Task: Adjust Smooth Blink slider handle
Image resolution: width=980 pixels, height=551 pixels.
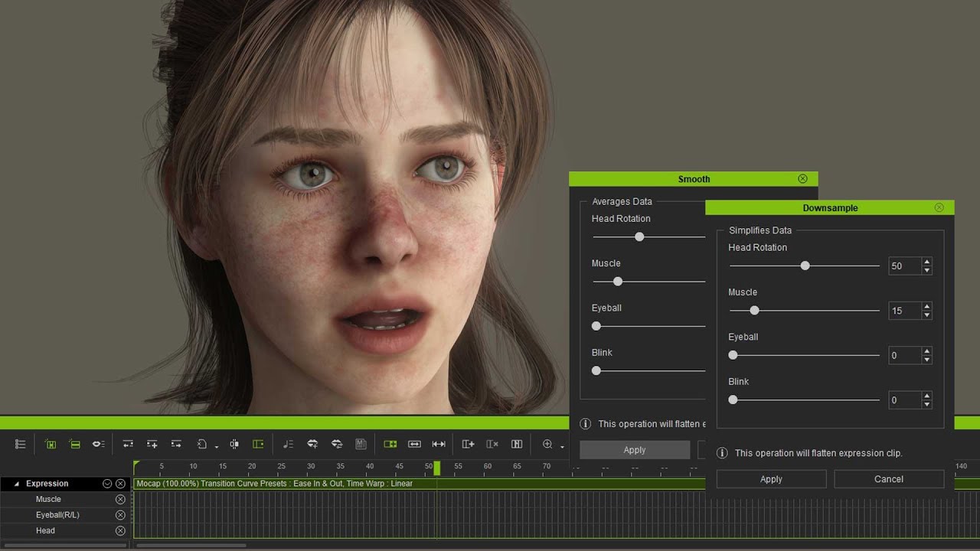Action: [596, 370]
